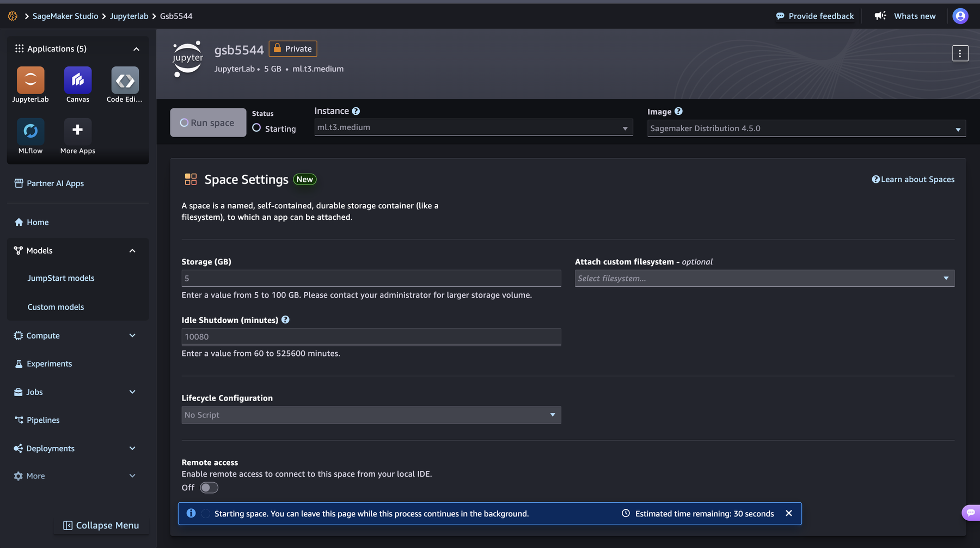
Task: Open the MLflow application icon
Action: (x=30, y=131)
